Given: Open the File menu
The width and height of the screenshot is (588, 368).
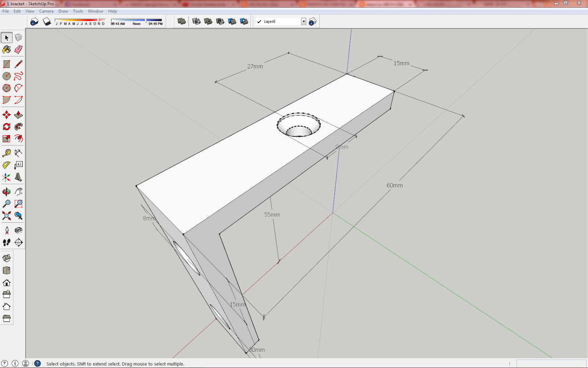Looking at the screenshot, I should pyautogui.click(x=6, y=11).
